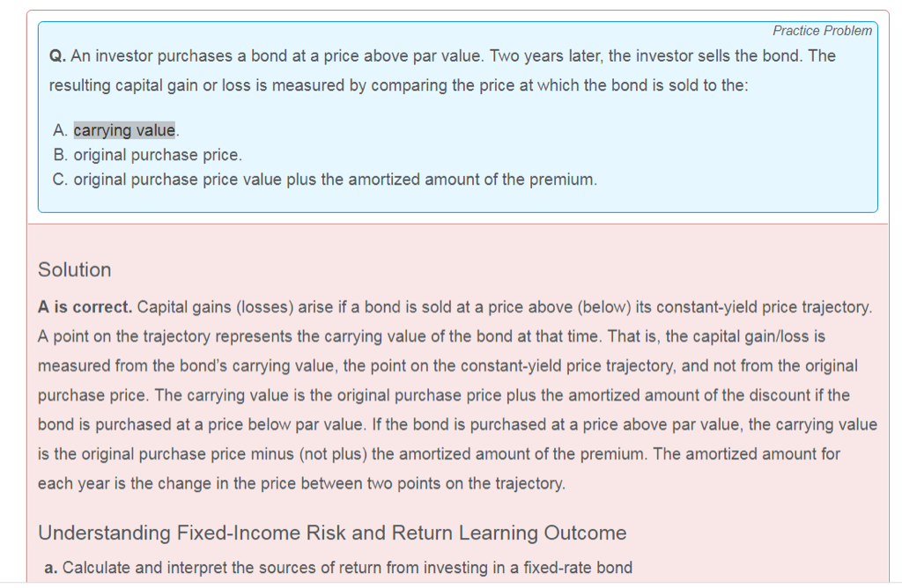Image resolution: width=902 pixels, height=588 pixels.
Task: Click the bold "A is correct." text
Action: (x=85, y=308)
